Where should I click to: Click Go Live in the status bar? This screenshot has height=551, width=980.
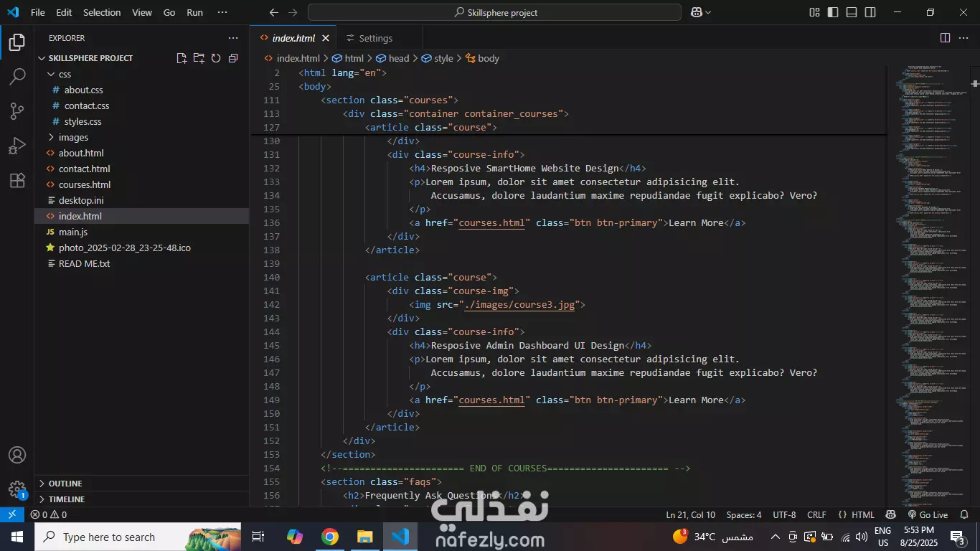[x=928, y=514]
